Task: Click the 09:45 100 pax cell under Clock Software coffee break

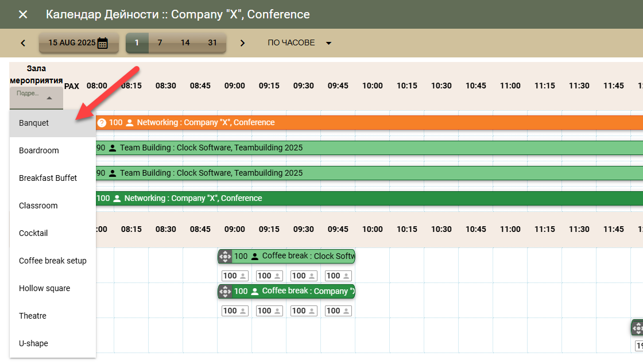Action: tap(338, 276)
